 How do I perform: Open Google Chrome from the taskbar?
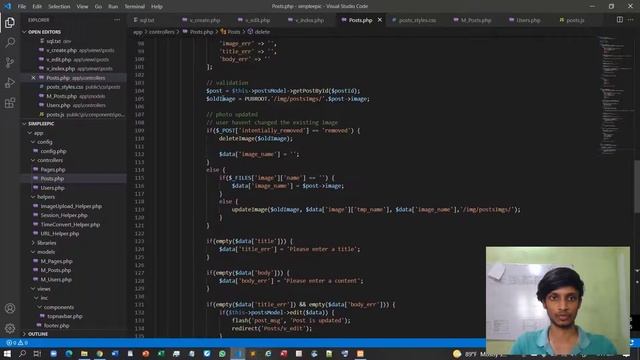[100, 353]
